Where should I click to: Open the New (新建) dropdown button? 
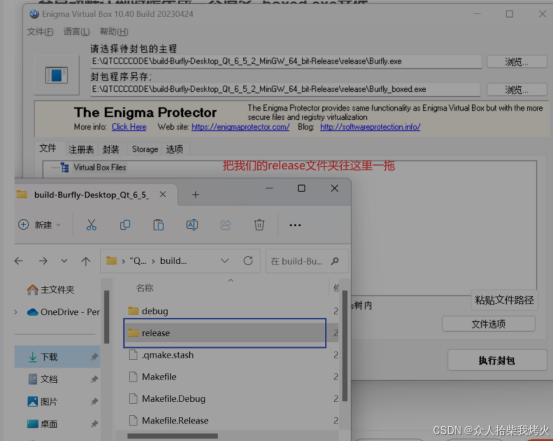[40, 225]
